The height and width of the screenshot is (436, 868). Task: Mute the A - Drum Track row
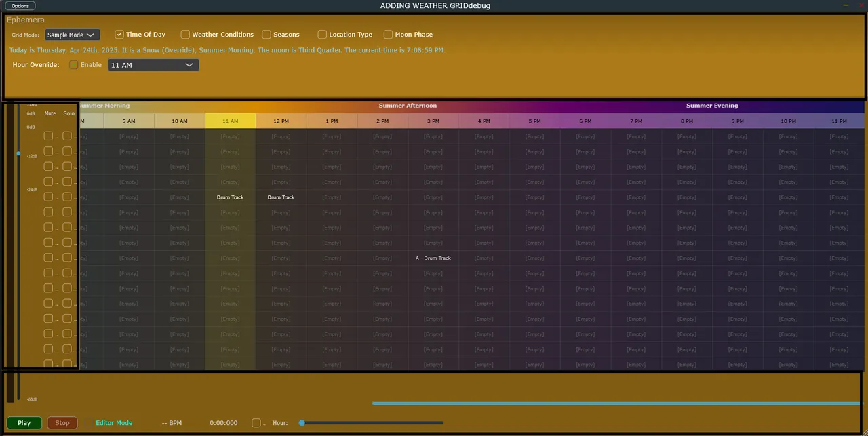pos(48,258)
